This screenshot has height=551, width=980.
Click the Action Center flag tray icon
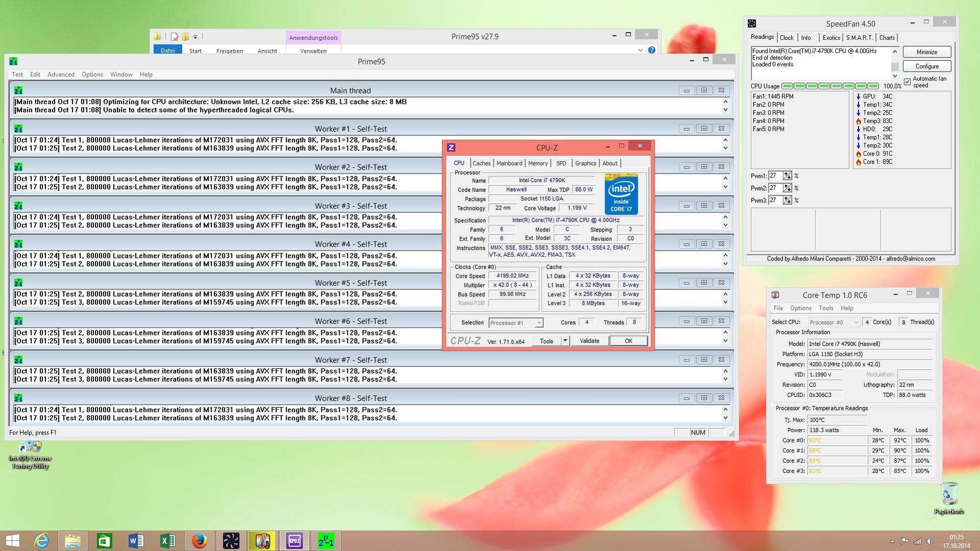[x=904, y=541]
